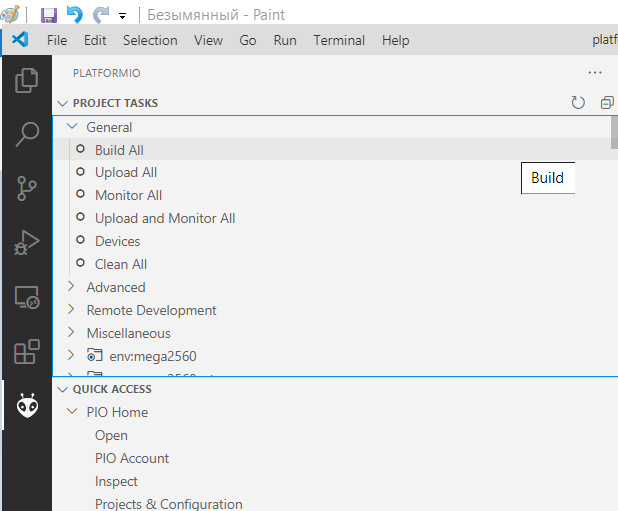This screenshot has height=511, width=618.
Task: Click the Paint redo arrow
Action: (x=101, y=15)
